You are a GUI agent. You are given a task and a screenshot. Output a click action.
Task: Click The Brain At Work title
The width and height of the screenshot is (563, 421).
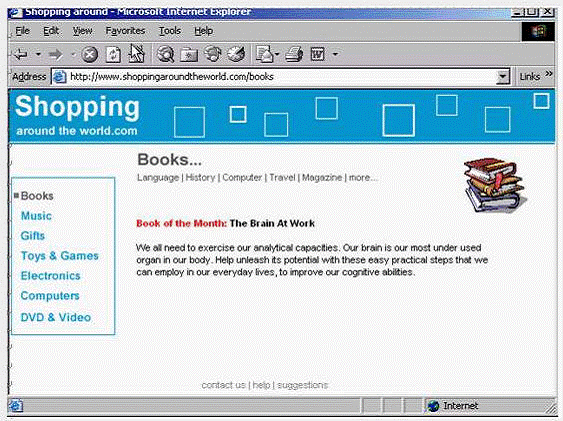(272, 224)
